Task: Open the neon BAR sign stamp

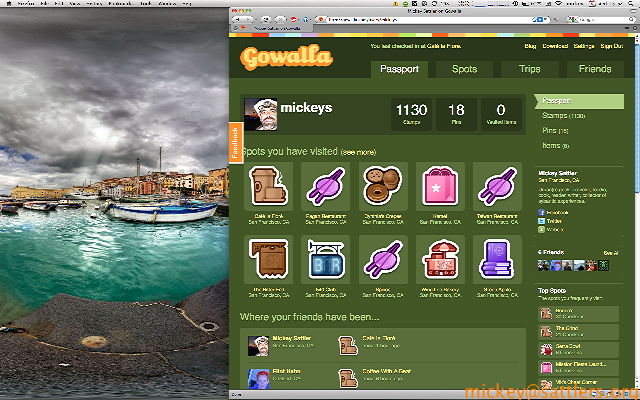Action: (x=325, y=259)
